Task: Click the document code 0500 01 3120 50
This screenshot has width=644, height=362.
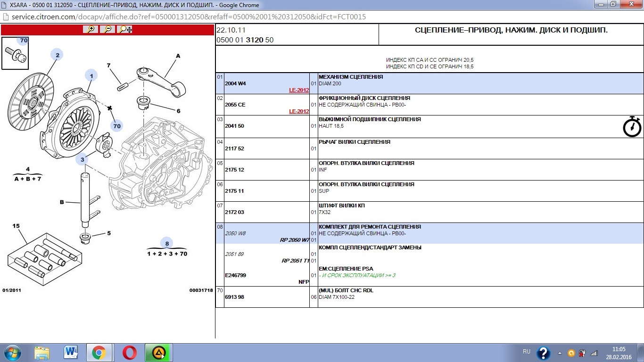Action: click(245, 40)
